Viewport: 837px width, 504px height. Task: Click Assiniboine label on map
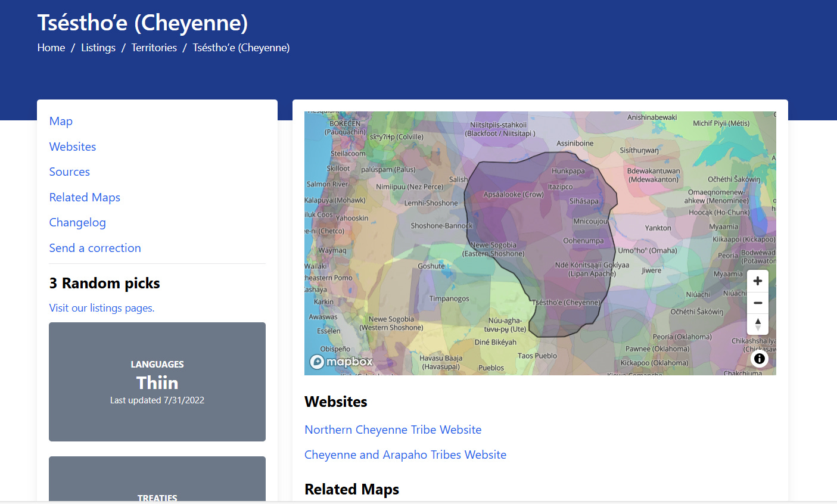[575, 143]
